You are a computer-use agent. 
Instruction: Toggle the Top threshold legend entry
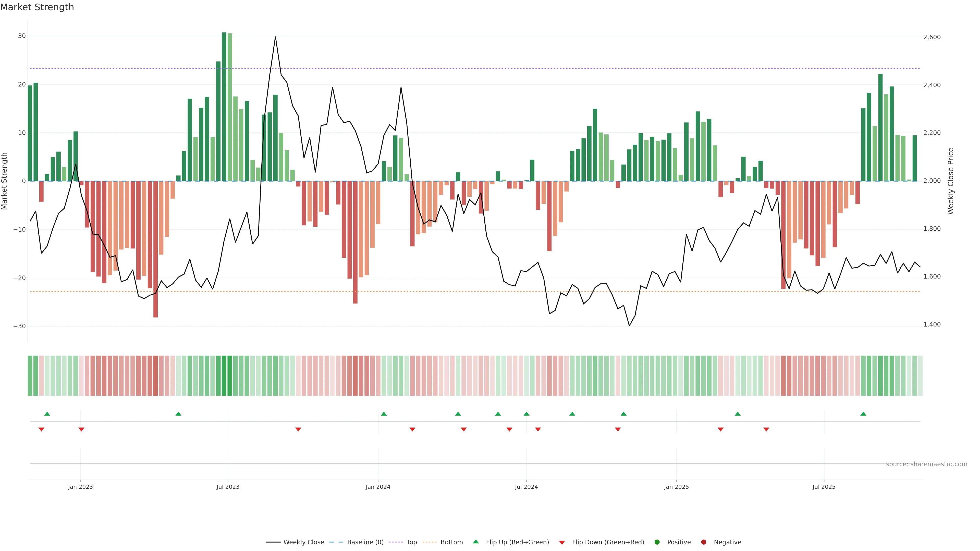point(412,542)
